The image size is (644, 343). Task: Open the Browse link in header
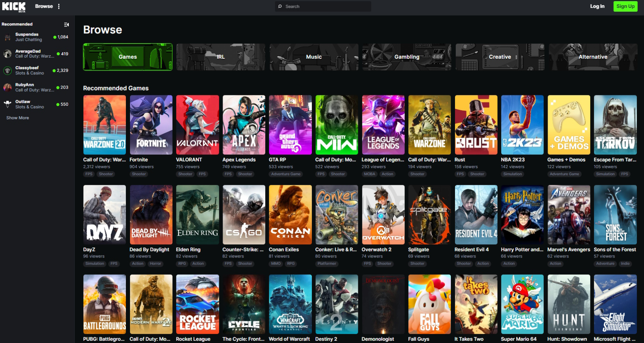pos(44,6)
